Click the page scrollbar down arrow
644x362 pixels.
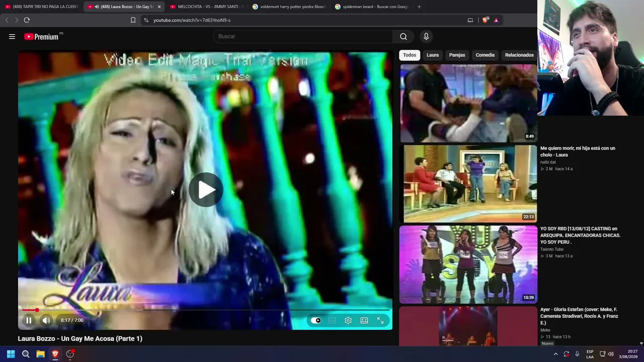coord(641,343)
